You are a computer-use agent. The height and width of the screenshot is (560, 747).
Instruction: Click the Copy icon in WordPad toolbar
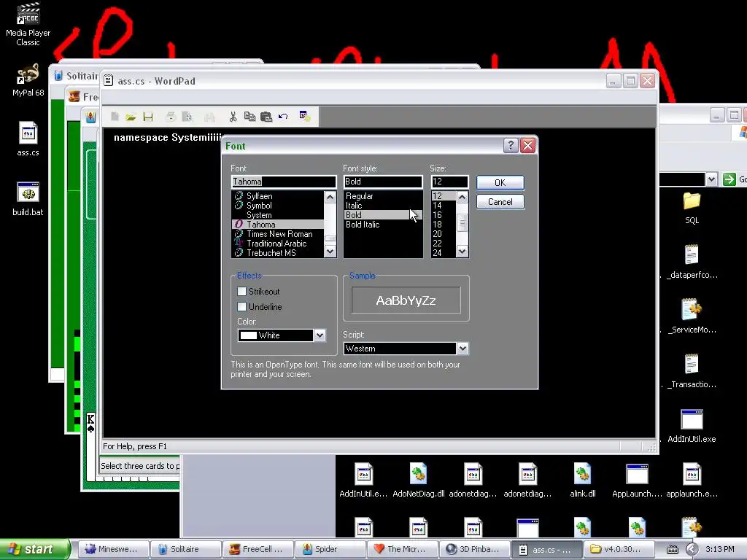pos(249,117)
